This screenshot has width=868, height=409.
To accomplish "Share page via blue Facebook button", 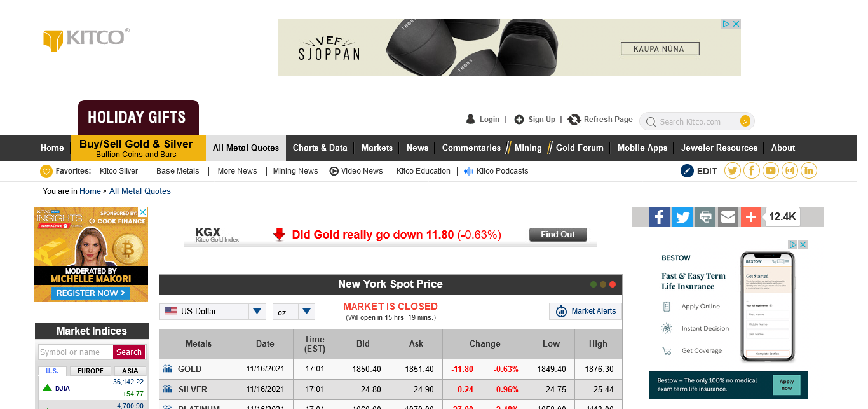I will pos(660,217).
